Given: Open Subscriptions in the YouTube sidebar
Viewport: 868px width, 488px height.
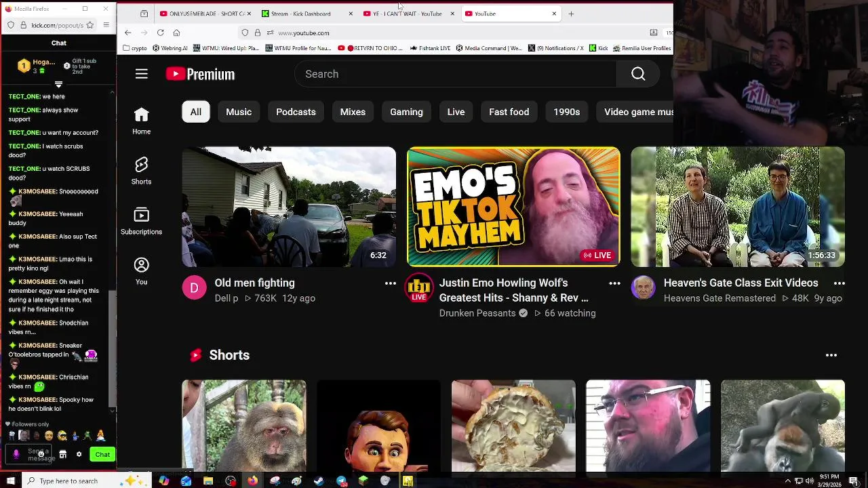Looking at the screenshot, I should 141,221.
